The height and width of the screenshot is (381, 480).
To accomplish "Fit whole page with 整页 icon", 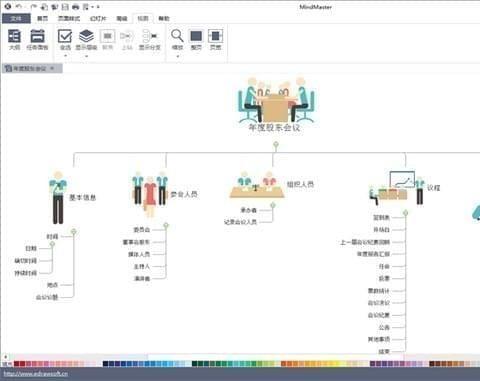I will 196,36.
